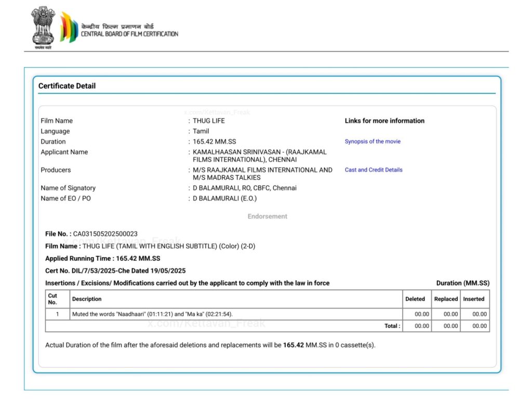Click the Name of Signatory value
This screenshot has height=399, width=532.
point(245,188)
